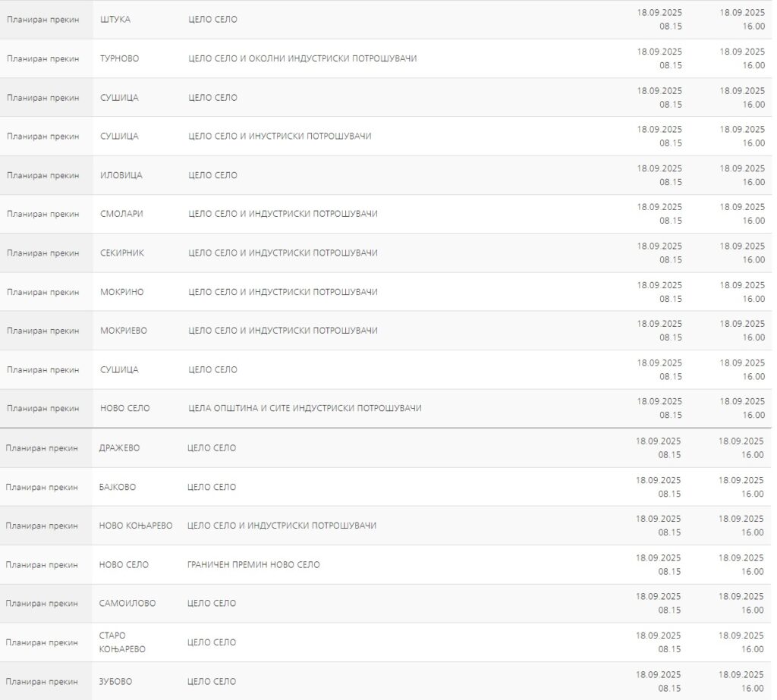Select the СМОЛАРИ row location cell
This screenshot has height=700, width=777.
[121, 214]
